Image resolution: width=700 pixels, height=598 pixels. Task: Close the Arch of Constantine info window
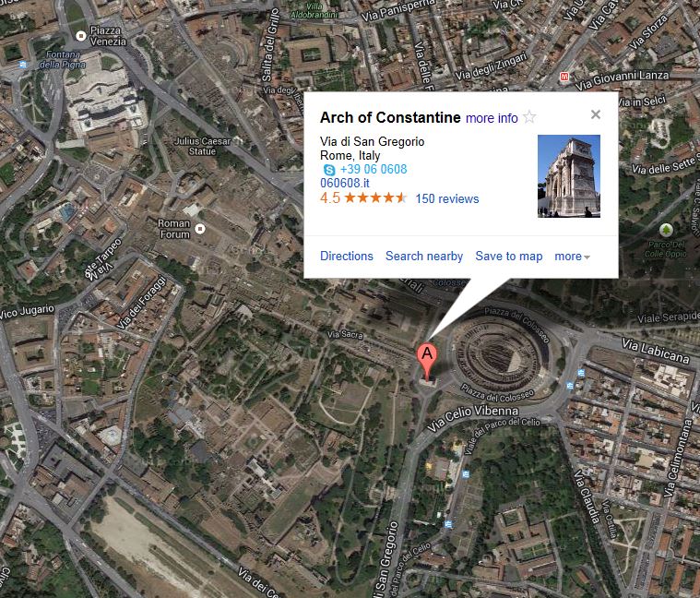(x=596, y=114)
